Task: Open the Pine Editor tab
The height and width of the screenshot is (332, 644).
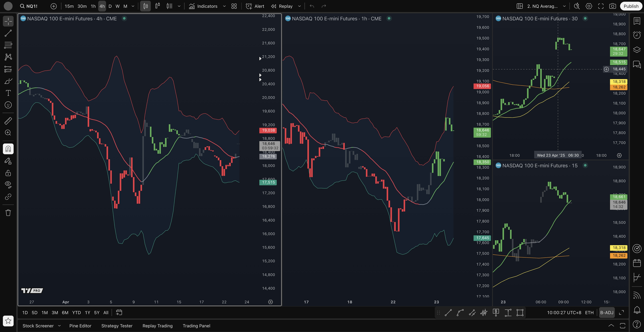Action: (80, 326)
